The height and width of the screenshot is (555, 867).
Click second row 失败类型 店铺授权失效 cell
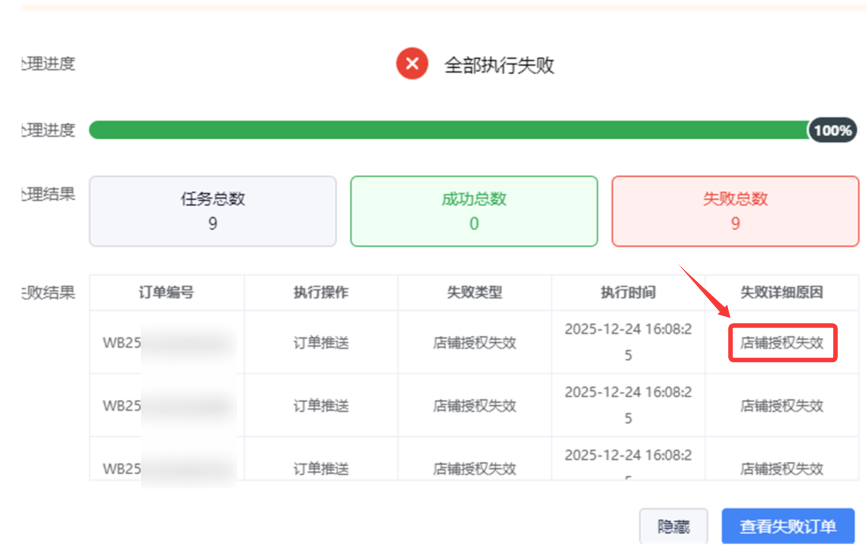474,406
